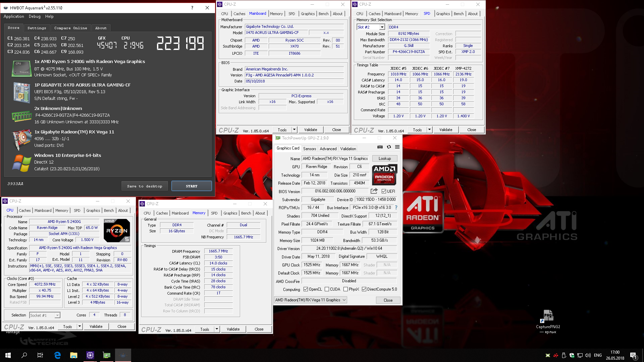Open the Sensors tab in GPU-Z
644x362 pixels.
[x=309, y=149]
